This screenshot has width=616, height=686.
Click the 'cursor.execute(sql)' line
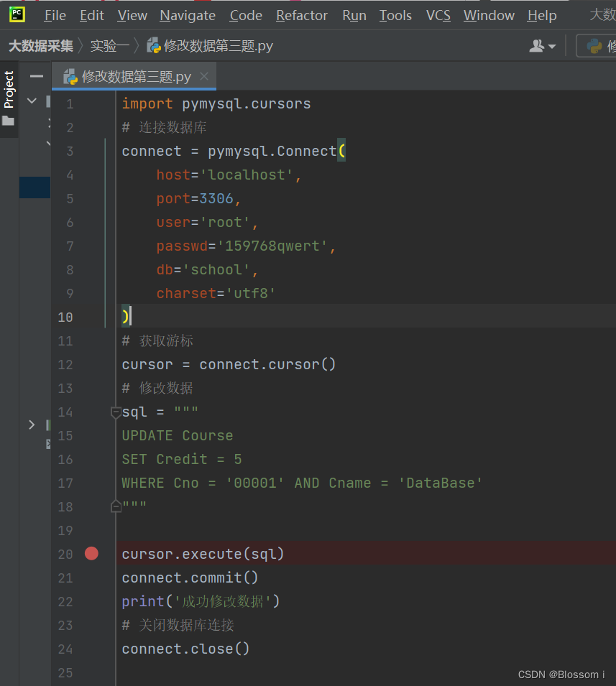click(203, 554)
